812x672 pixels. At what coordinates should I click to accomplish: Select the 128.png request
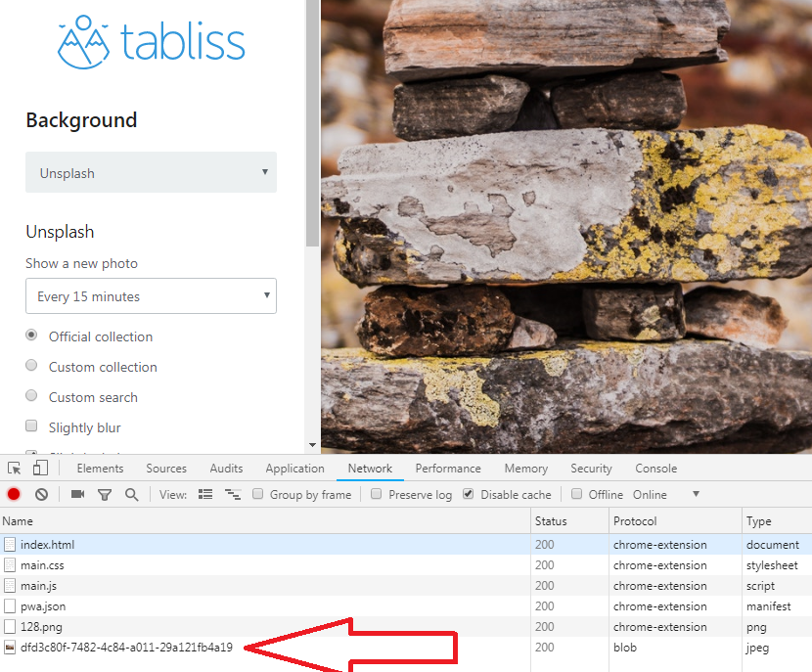pyautogui.click(x=406, y=626)
